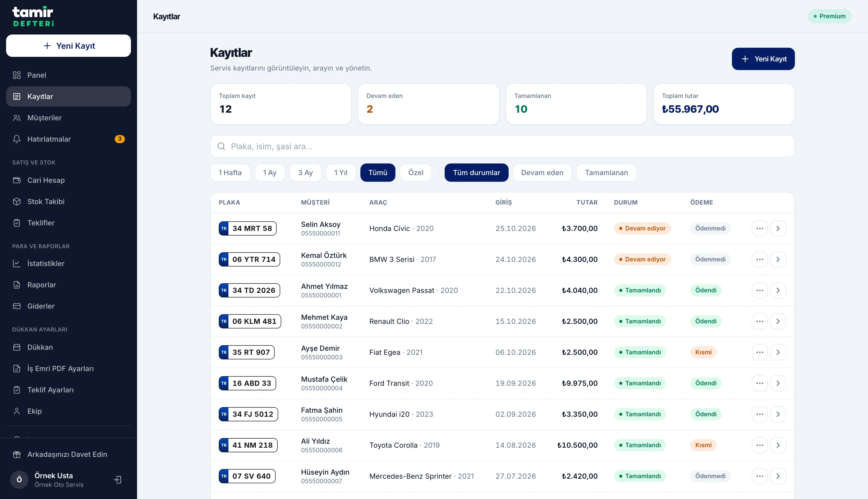868x499 pixels.
Task: Click the Premium badge
Action: [829, 16]
